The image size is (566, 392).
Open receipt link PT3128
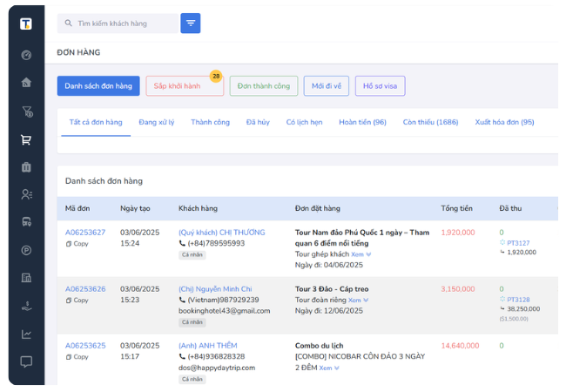click(518, 300)
